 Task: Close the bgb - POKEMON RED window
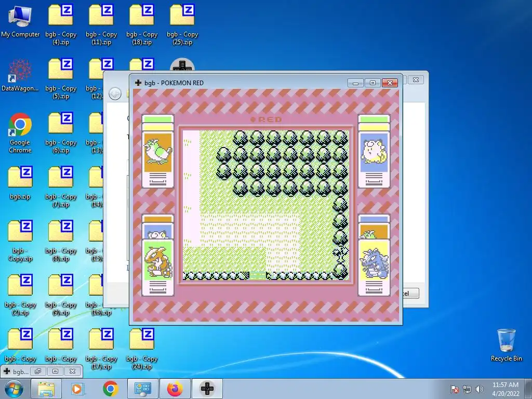[x=390, y=83]
